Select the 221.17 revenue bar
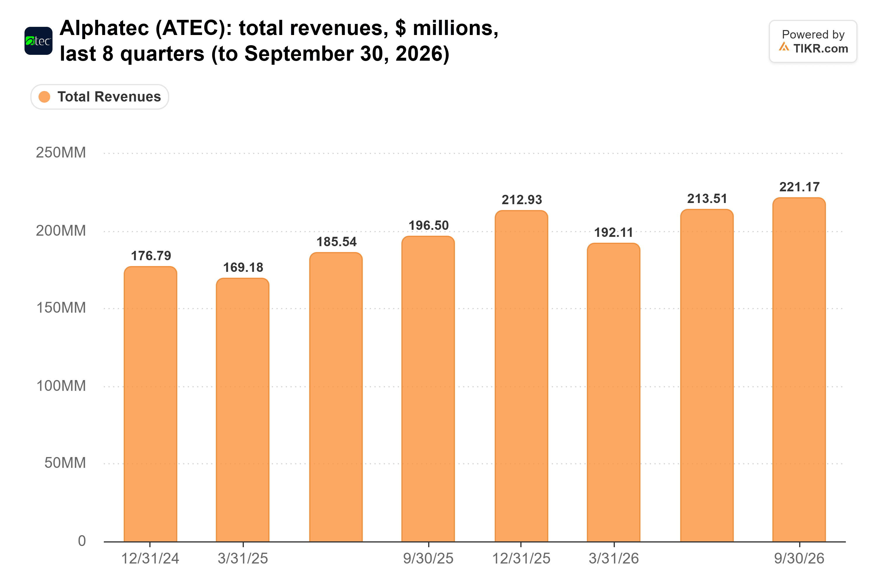882x588 pixels. [799, 370]
